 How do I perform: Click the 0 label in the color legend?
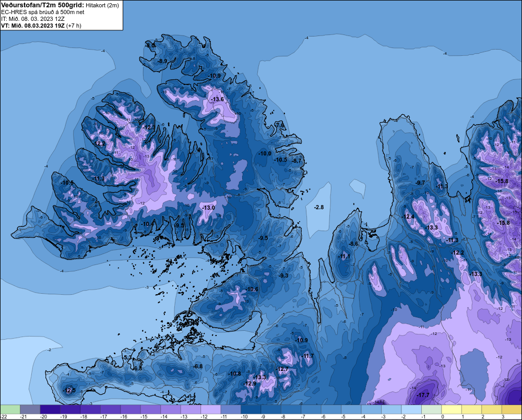tap(443, 417)
